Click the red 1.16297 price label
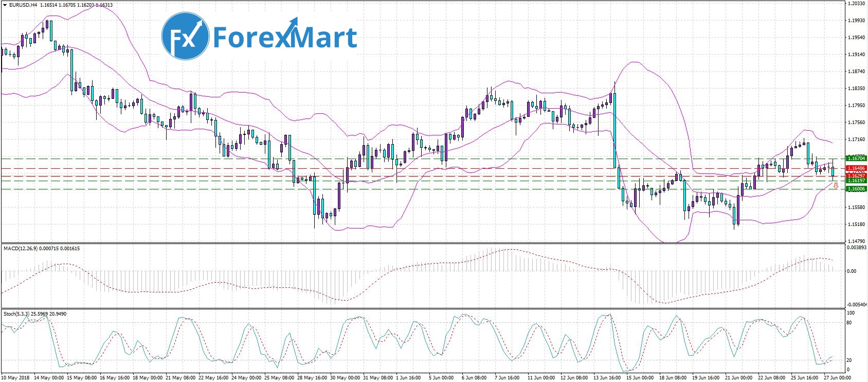The image size is (868, 382). [856, 176]
